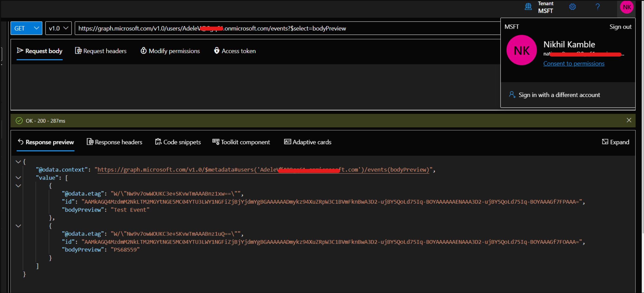Collapse the first event object chevron
Screen dimensions: 644x293
(x=18, y=186)
